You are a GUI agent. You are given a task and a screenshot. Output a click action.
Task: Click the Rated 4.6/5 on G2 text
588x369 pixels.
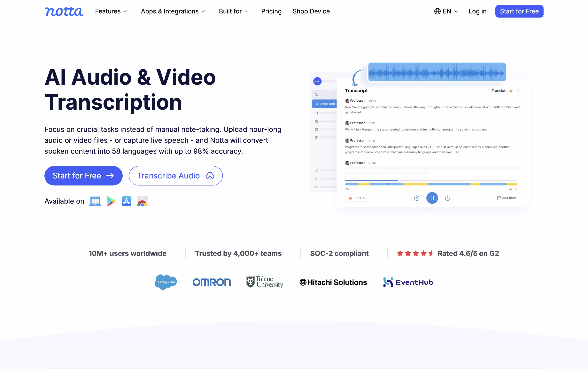(468, 253)
